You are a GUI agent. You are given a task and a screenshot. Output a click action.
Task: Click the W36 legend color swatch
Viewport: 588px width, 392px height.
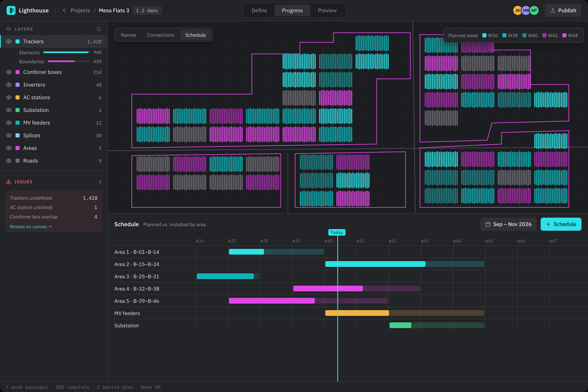pyautogui.click(x=484, y=36)
